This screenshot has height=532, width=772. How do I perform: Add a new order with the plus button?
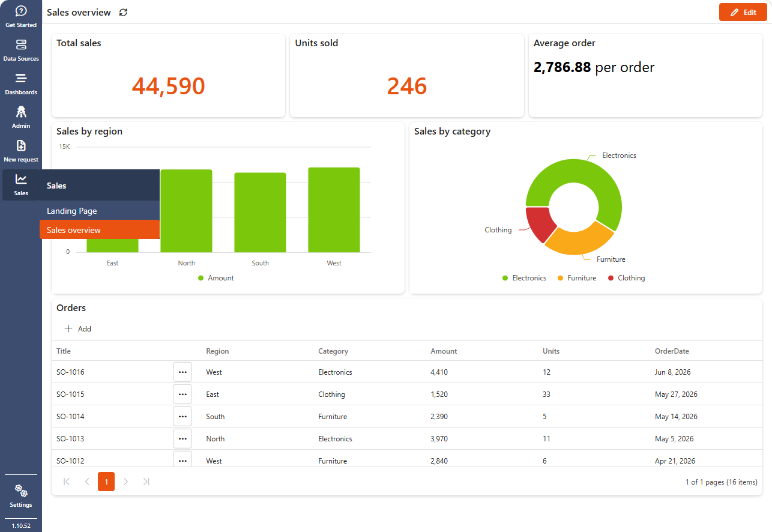[x=78, y=328]
